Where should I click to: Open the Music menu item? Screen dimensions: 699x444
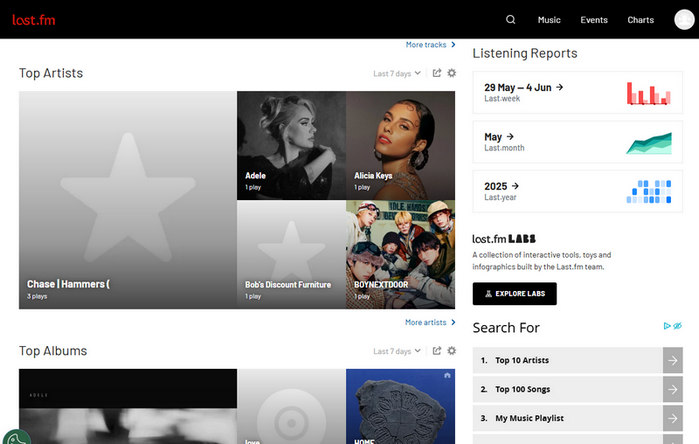tap(549, 20)
